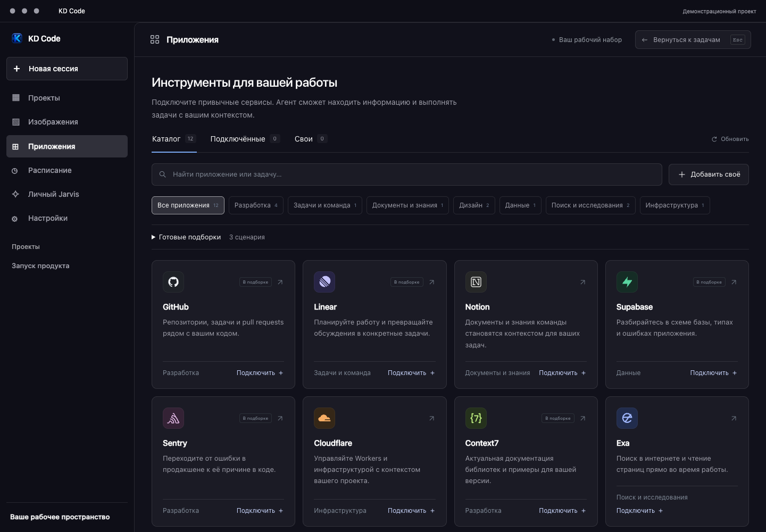Screen dimensions: 766x532
Task: Click Ваше рабочее пространство at bottom
Action: 60,517
